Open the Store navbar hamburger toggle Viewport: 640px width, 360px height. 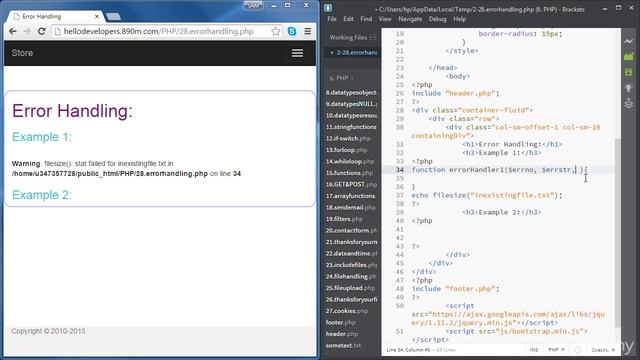(x=297, y=53)
